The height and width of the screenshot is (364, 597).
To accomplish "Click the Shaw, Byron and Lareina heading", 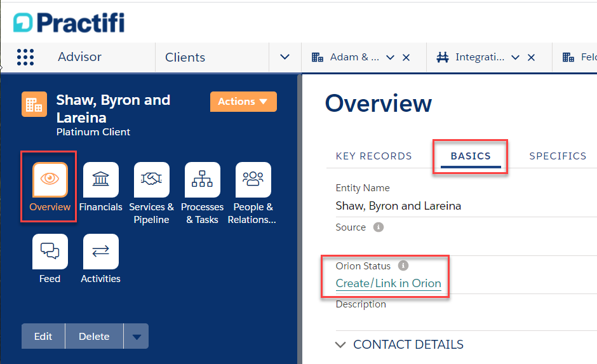I will point(113,109).
